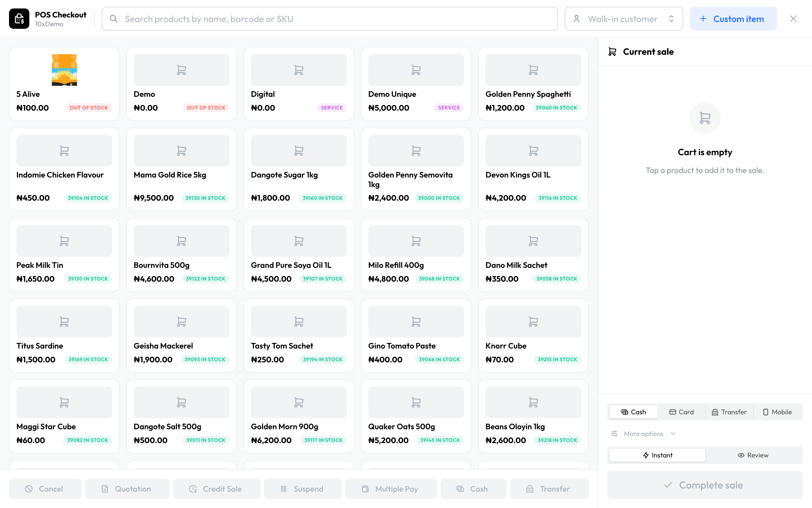This screenshot has height=508, width=812.
Task: Select Instant checkout mode
Action: pos(657,455)
